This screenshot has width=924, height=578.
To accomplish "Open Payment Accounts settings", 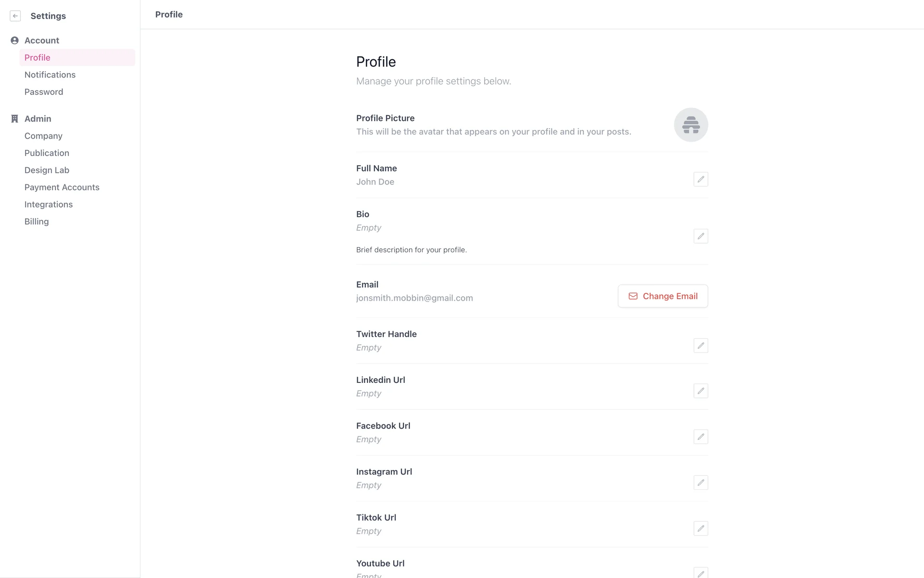I will [62, 187].
